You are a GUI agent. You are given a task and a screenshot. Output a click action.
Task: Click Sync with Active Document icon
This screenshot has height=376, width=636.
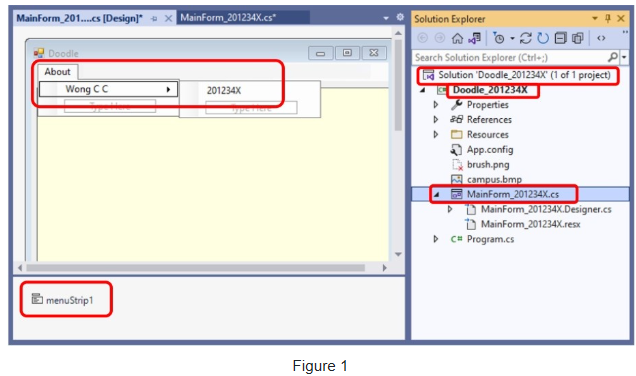[x=526, y=38]
